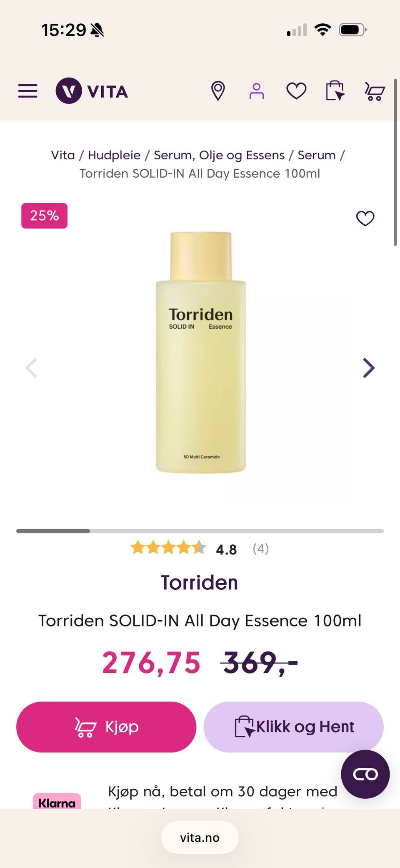Open the hamburger menu
This screenshot has height=868, width=400.
pyautogui.click(x=27, y=91)
